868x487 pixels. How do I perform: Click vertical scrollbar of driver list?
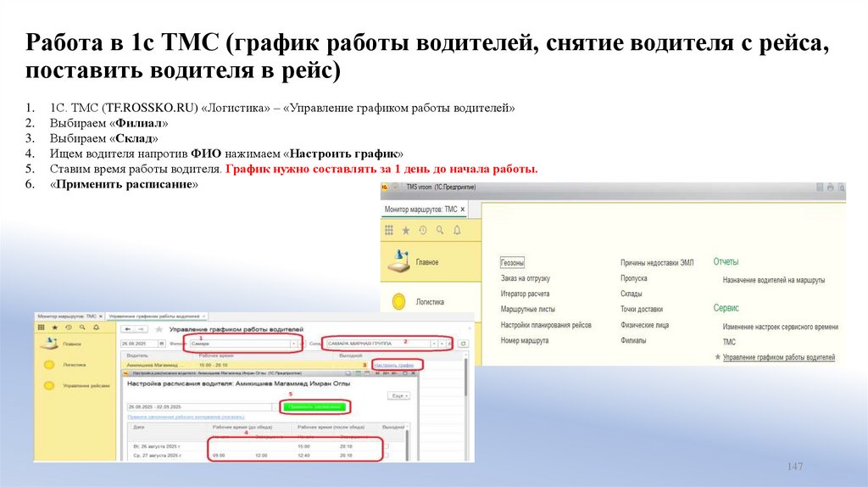click(x=466, y=377)
